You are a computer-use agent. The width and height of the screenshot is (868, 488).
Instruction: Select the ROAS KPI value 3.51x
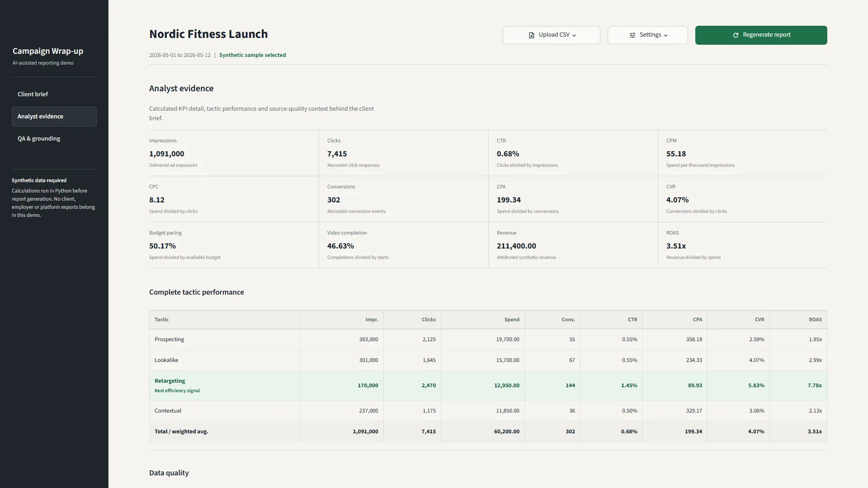(676, 246)
